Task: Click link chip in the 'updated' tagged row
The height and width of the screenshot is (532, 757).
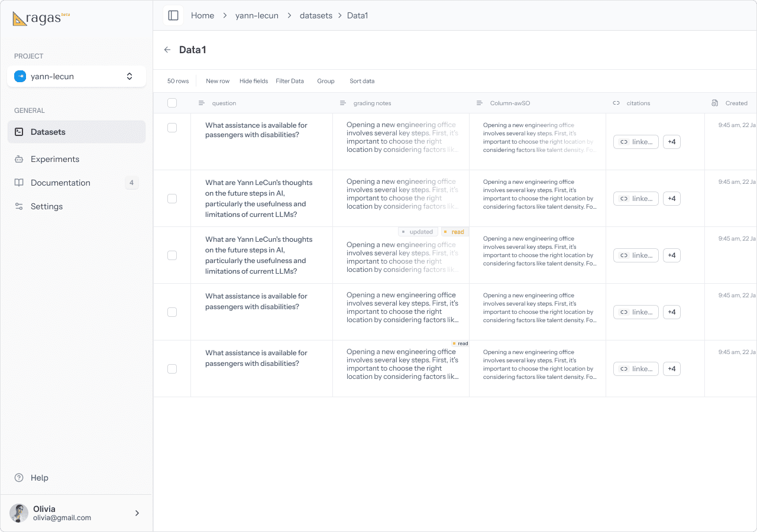Action: tap(636, 255)
